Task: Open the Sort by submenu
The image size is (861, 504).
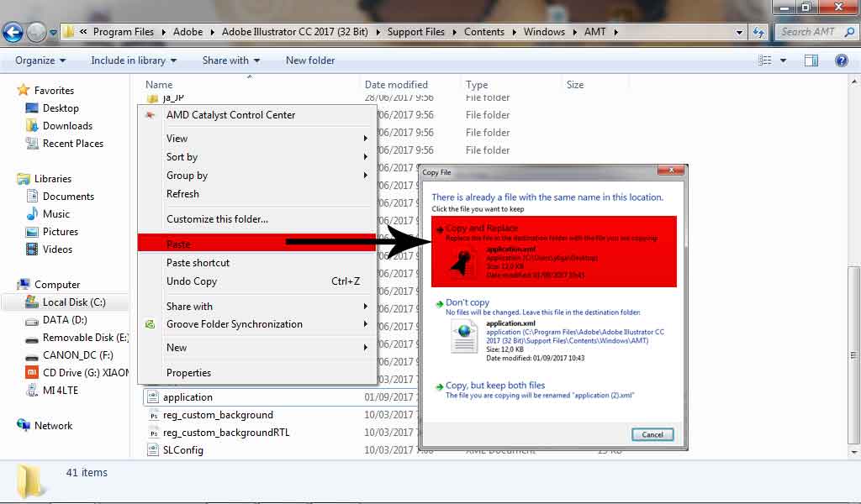Action: point(256,157)
